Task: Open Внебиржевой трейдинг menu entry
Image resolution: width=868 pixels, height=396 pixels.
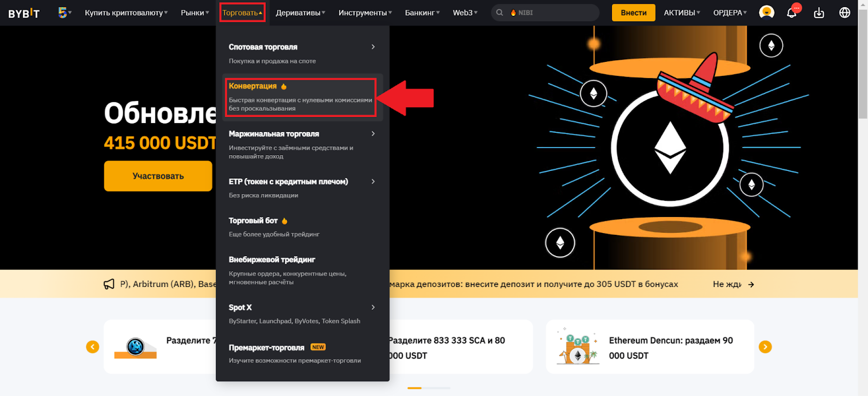Action: pyautogui.click(x=302, y=270)
